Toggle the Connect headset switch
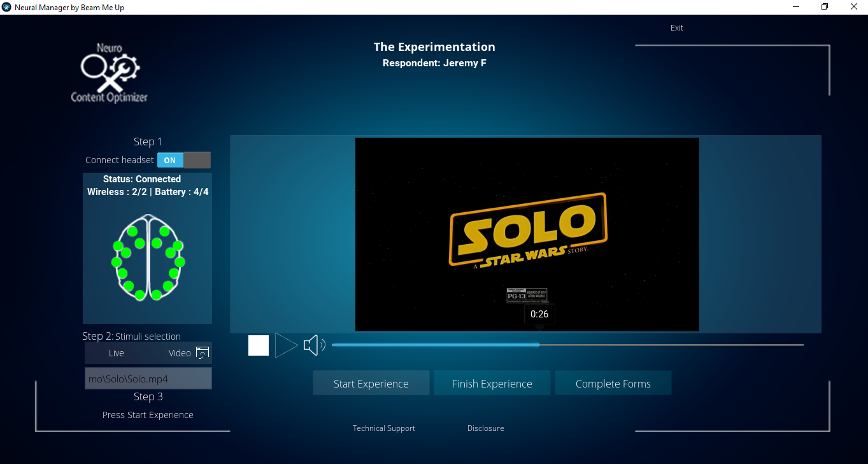 tap(184, 160)
